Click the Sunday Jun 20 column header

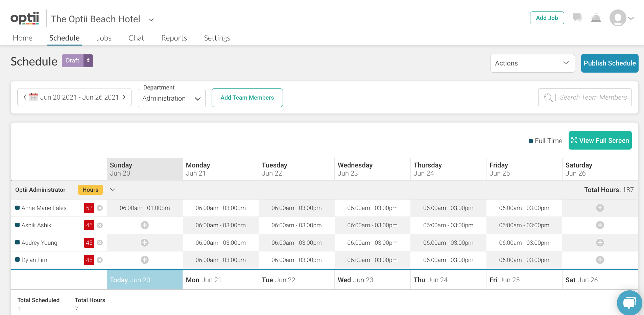[x=145, y=169]
